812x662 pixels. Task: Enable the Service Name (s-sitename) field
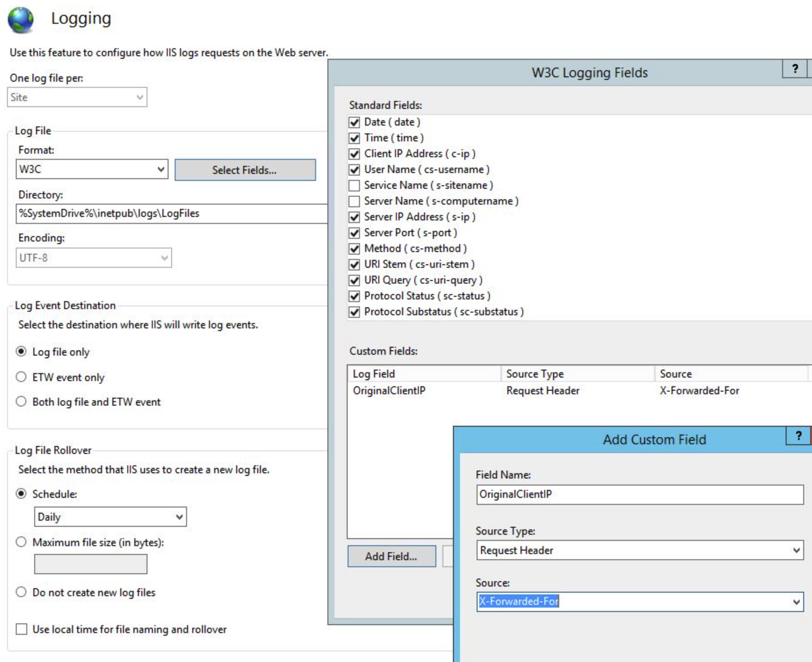[x=354, y=185]
